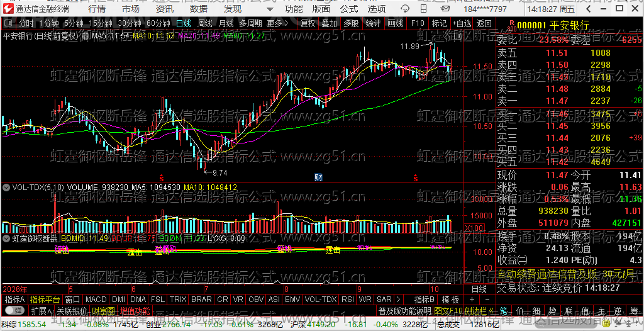Click the first red S marker on chart
Image resolution: width=644 pixels, height=331 pixels.
(x=162, y=178)
